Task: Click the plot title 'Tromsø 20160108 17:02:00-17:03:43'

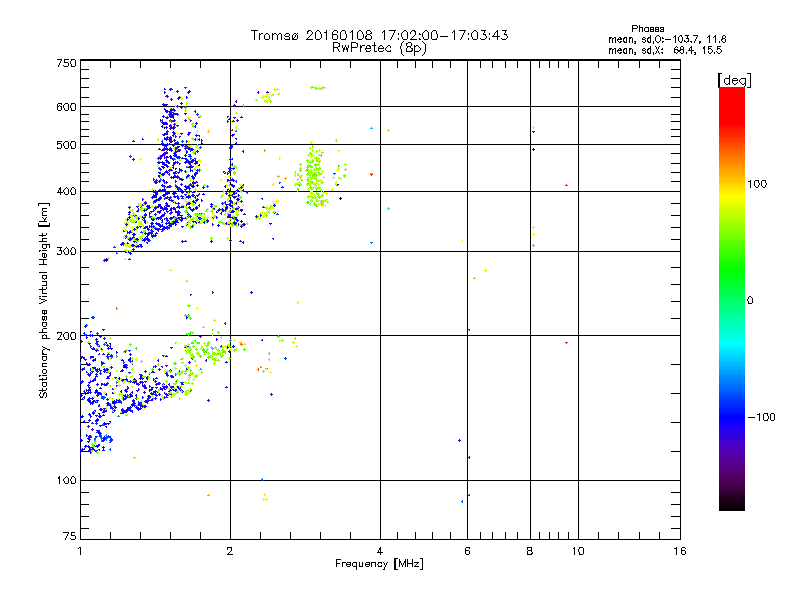Action: (379, 35)
